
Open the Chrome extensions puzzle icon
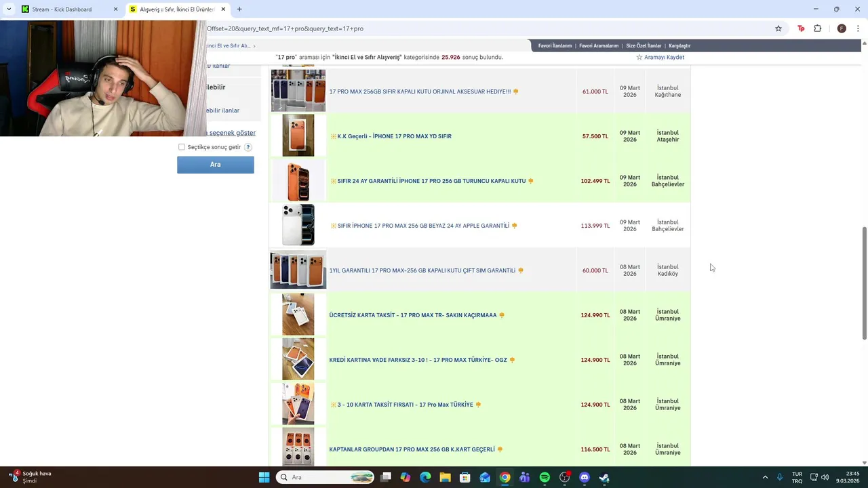point(817,28)
